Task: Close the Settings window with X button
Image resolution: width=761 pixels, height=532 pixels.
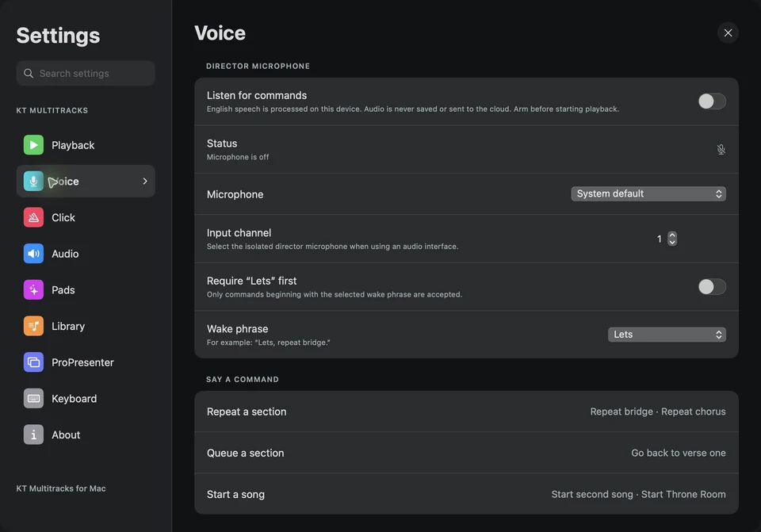Action: [x=728, y=33]
